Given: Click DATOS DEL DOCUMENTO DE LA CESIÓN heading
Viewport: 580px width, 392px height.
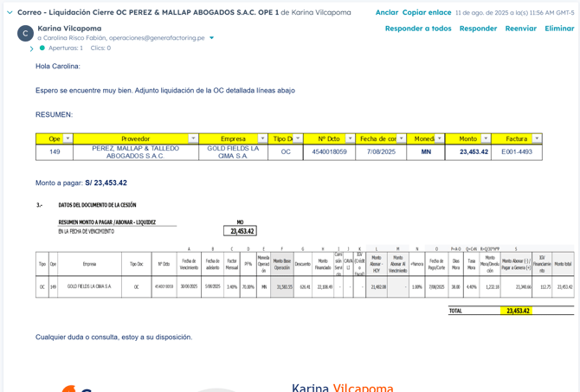Looking at the screenshot, I should (x=97, y=205).
